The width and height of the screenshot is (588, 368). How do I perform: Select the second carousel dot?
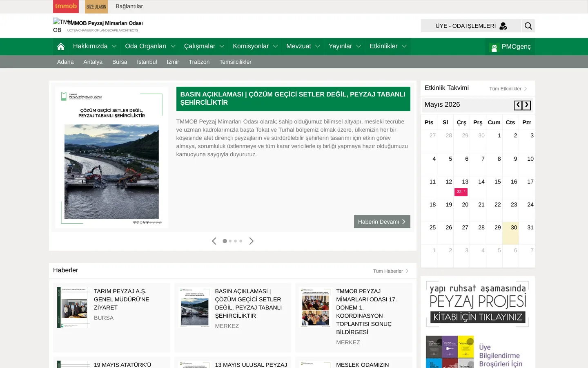[230, 241]
